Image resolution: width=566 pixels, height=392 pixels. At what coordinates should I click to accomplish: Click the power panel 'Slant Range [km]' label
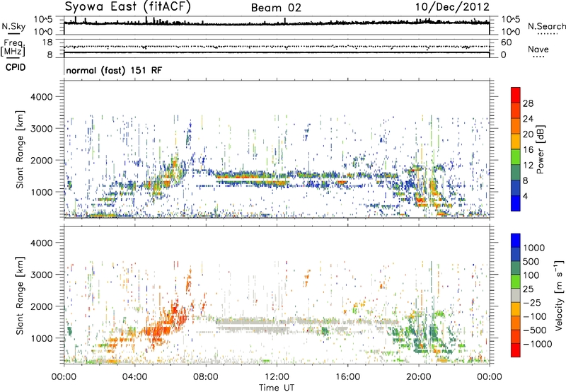click(x=20, y=149)
